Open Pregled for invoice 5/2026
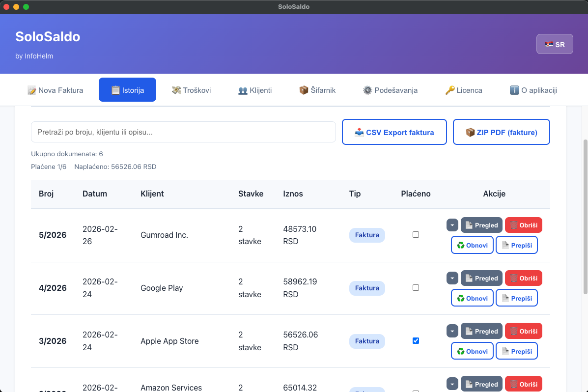Image resolution: width=588 pixels, height=392 pixels. point(481,225)
